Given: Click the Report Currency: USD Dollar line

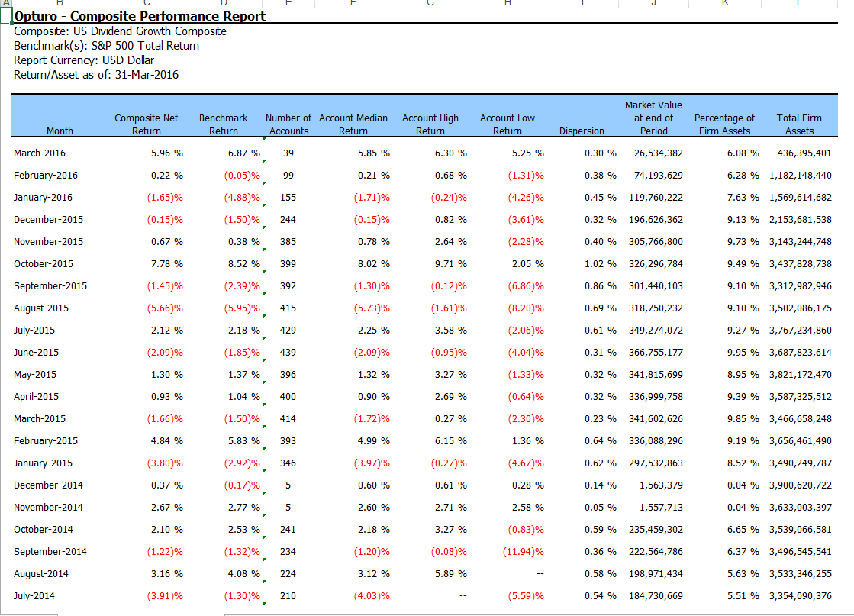Looking at the screenshot, I should (84, 60).
